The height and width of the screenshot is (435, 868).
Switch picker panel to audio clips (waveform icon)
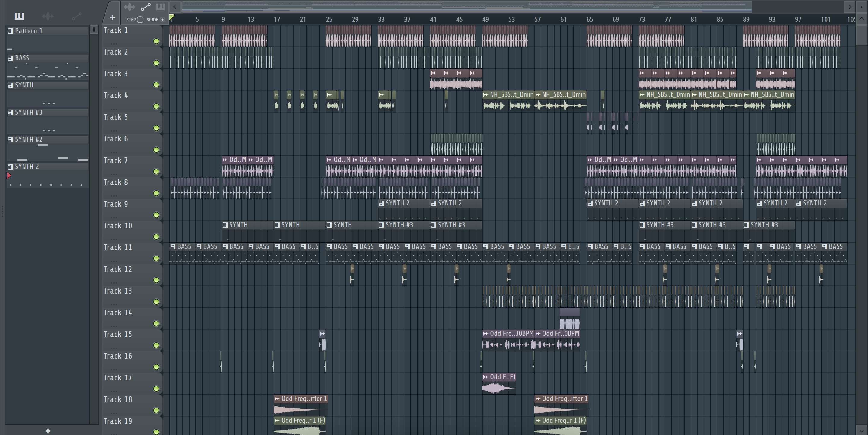(48, 16)
